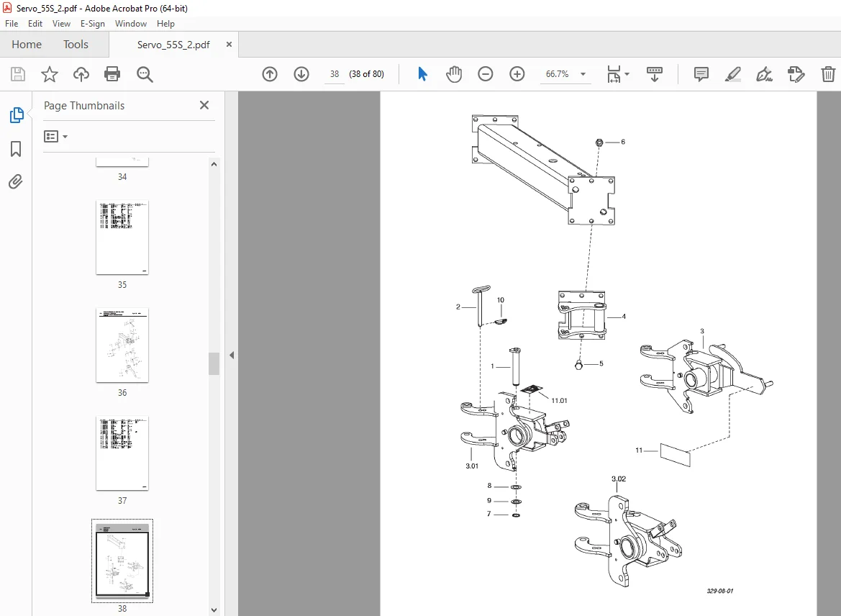The height and width of the screenshot is (616, 841).
Task: Click the 66.7% zoom value field
Action: (x=558, y=74)
